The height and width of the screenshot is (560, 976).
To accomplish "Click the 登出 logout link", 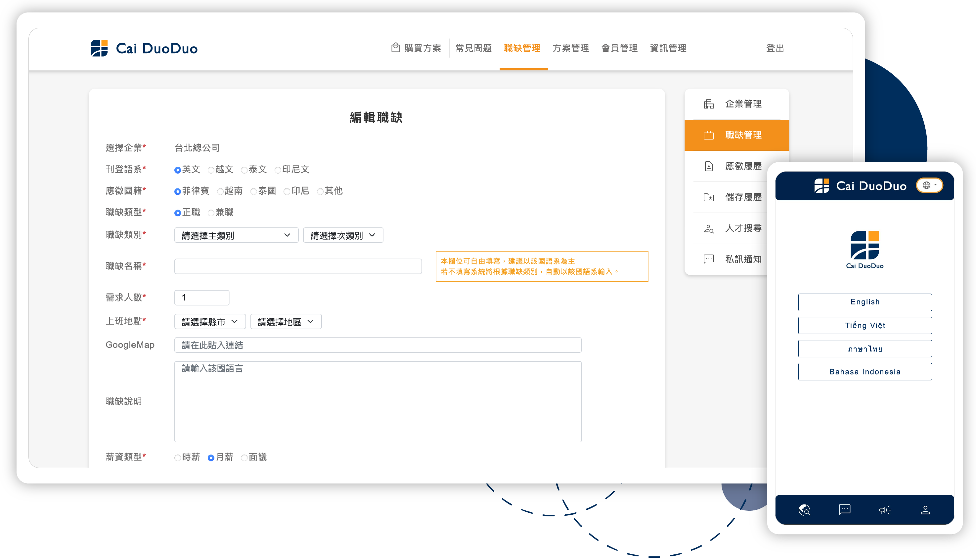I will pos(775,49).
